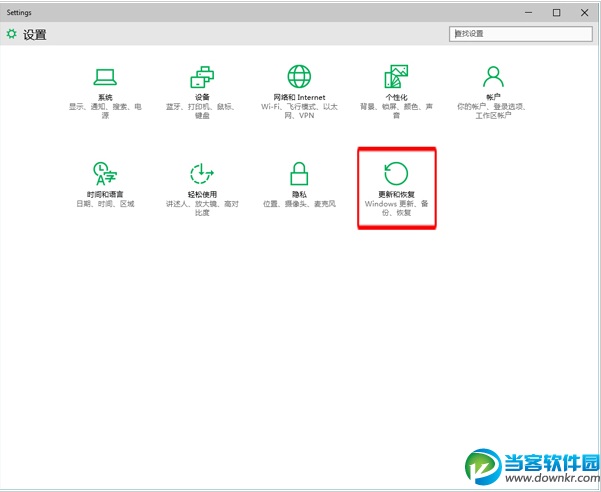Open the Devices (设备) printer icon
Viewport: 601px width, 492px height.
tap(202, 77)
